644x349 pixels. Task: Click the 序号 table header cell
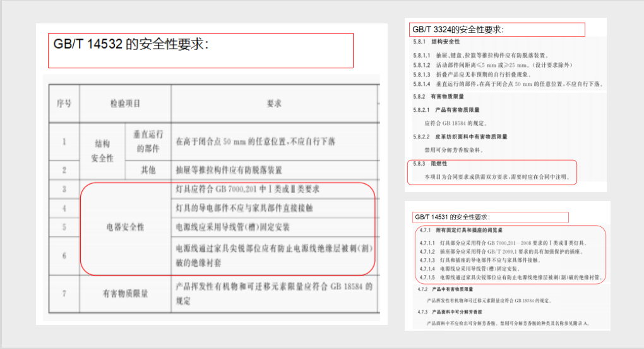tap(64, 103)
